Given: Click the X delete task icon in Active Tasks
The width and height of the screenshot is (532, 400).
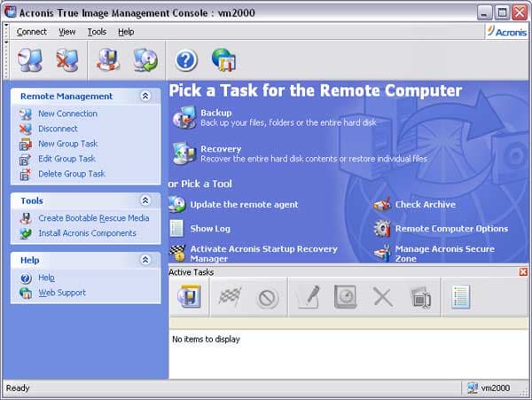Looking at the screenshot, I should coord(383,297).
